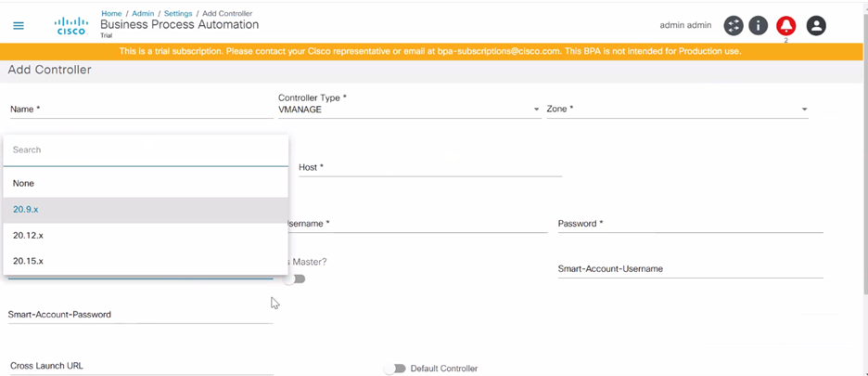Viewport: 868px width, 376px height.
Task: Select version 20.9.x from list
Action: coord(26,210)
